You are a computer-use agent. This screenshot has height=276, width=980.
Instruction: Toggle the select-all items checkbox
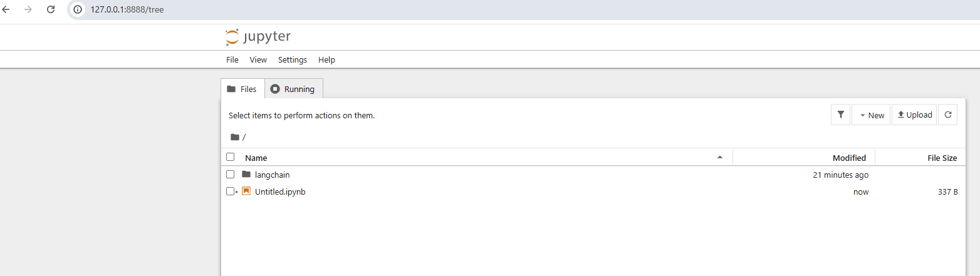[231, 157]
